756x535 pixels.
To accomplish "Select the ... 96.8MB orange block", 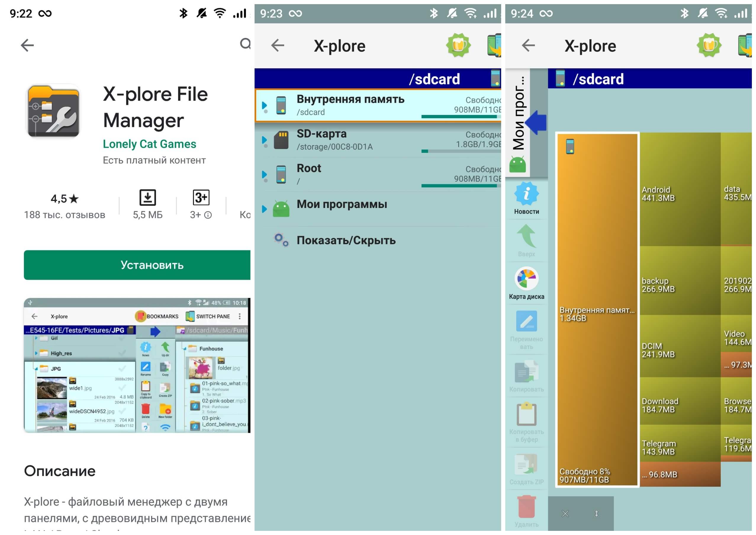I will (680, 474).
